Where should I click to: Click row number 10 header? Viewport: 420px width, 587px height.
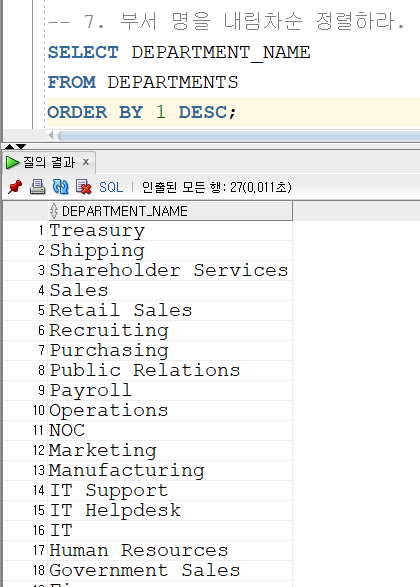tap(25, 411)
